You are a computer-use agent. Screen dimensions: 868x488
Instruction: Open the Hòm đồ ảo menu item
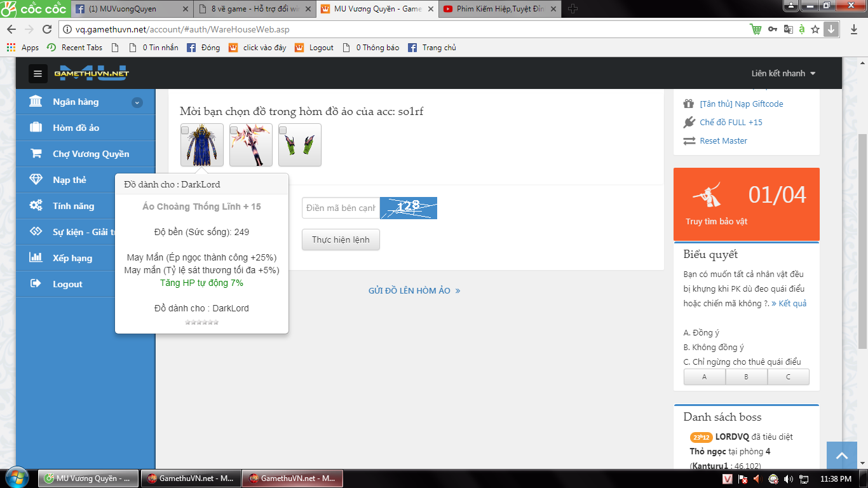76,128
